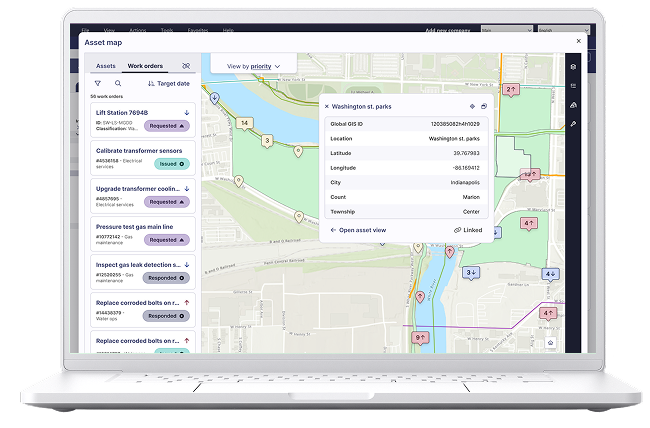Click the Linked button in popup

click(x=468, y=230)
